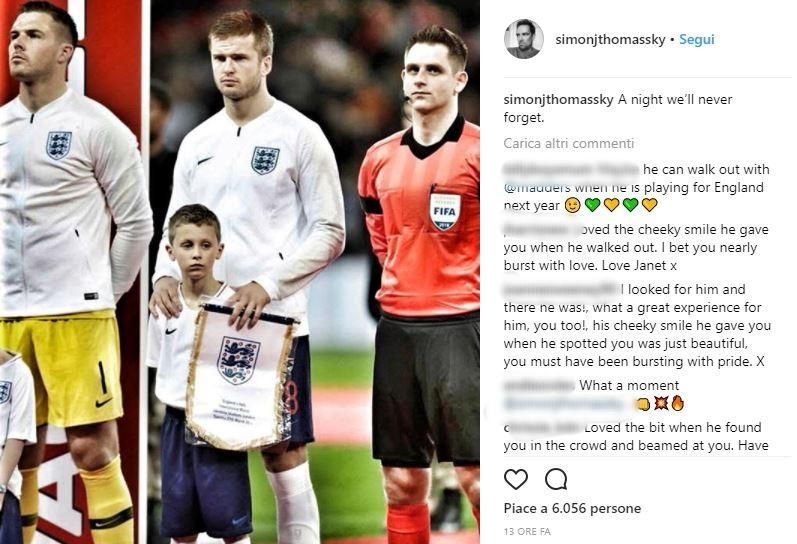Follow the account via Segui
The height and width of the screenshot is (544, 797).
[x=697, y=40]
